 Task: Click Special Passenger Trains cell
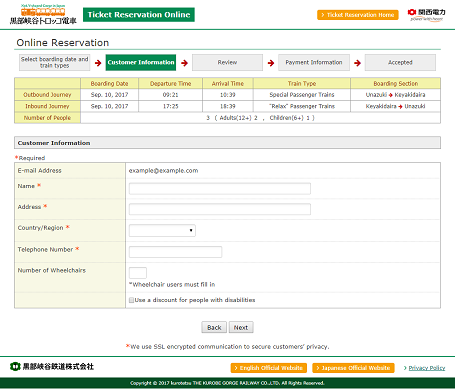point(302,95)
